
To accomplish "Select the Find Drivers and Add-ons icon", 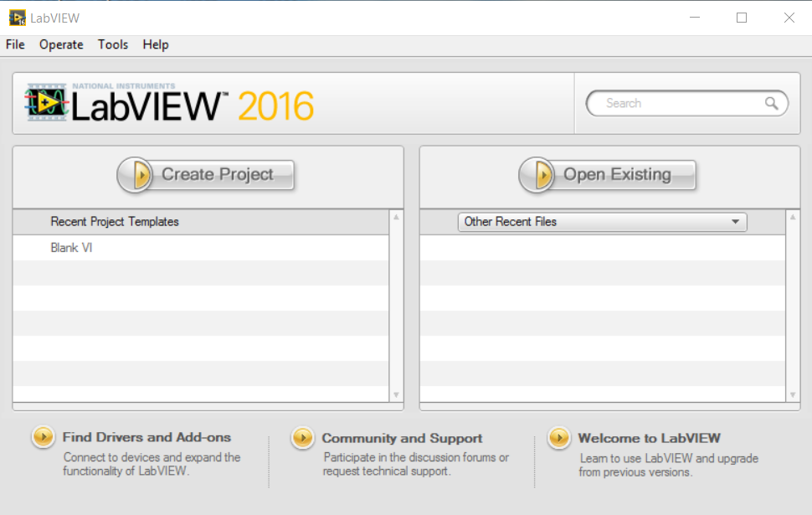I will point(43,437).
